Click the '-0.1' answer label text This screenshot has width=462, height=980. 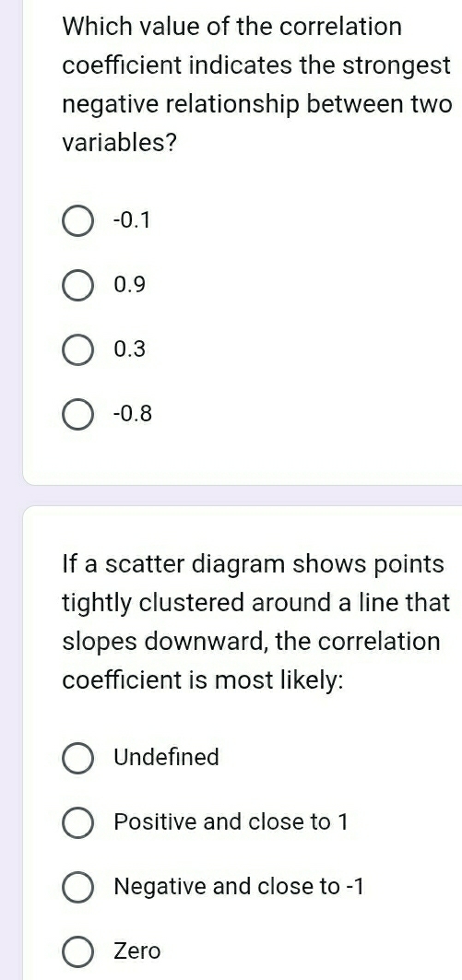point(132,220)
